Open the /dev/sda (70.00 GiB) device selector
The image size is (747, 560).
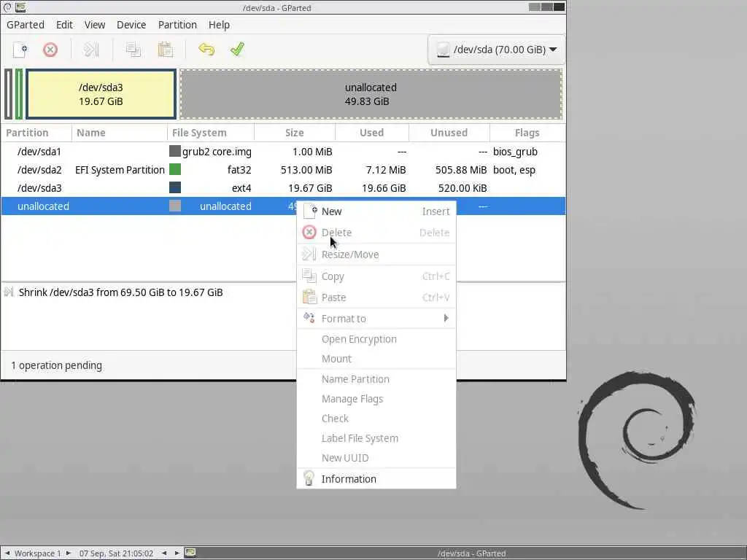click(496, 50)
